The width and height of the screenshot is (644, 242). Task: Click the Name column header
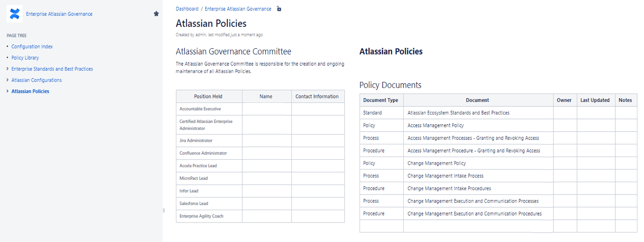266,96
